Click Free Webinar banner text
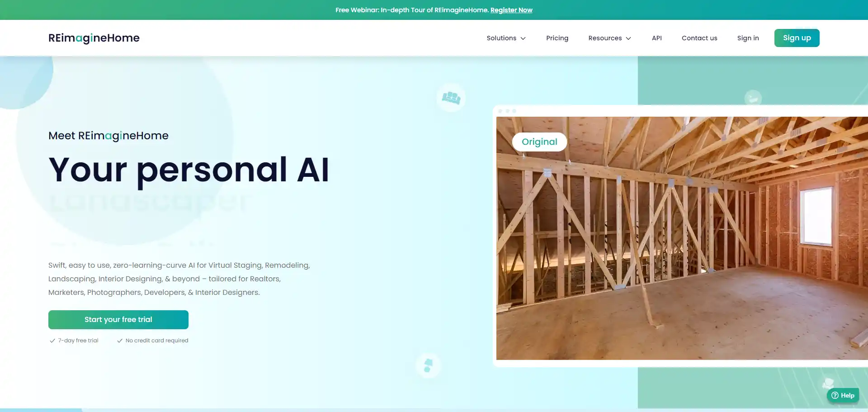The image size is (868, 412). coord(412,10)
